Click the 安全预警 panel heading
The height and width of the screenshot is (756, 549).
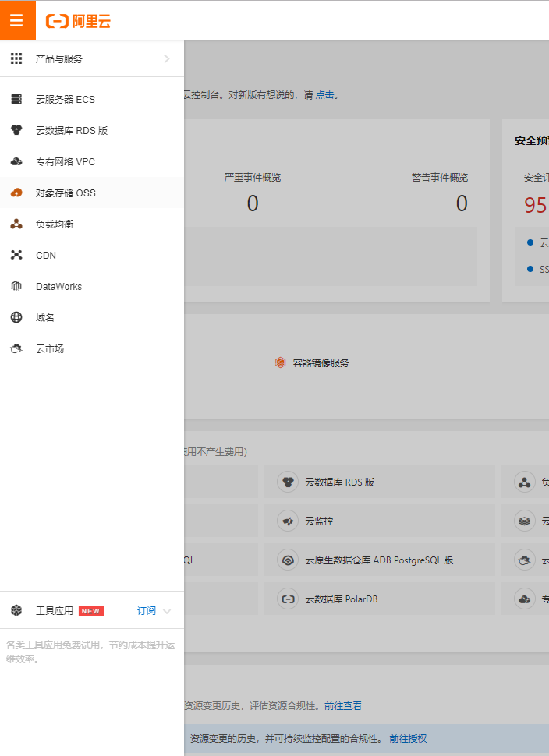532,140
